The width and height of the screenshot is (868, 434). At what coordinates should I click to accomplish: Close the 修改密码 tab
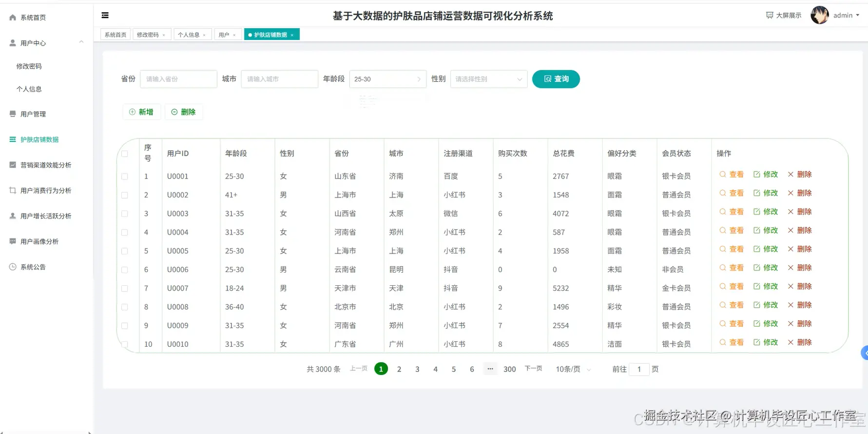tap(164, 35)
